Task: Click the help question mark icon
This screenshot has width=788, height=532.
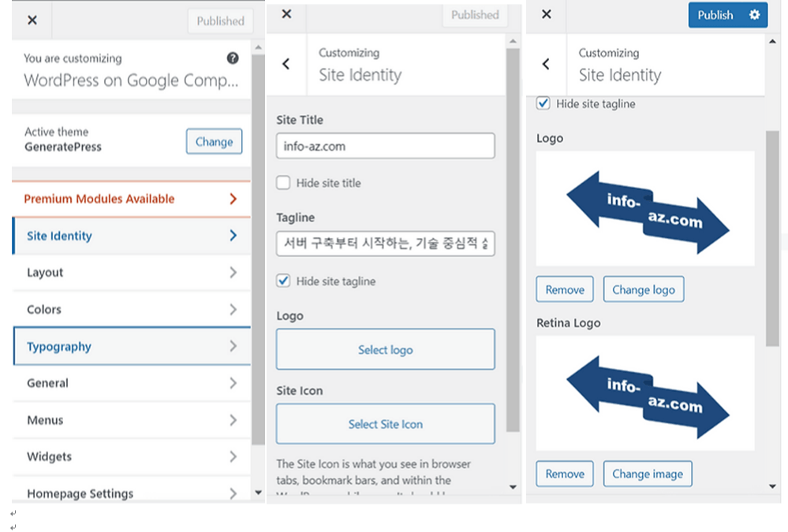Action: [x=233, y=58]
